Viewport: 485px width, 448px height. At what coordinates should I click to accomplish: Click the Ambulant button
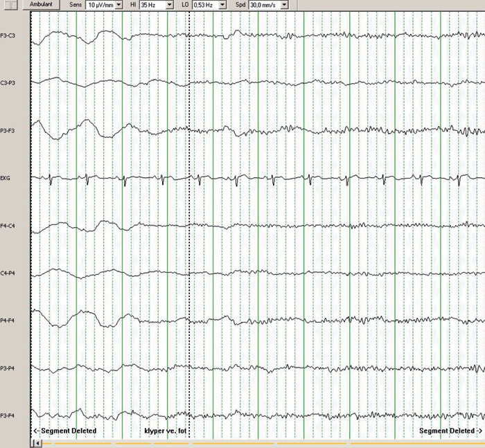[x=41, y=4]
